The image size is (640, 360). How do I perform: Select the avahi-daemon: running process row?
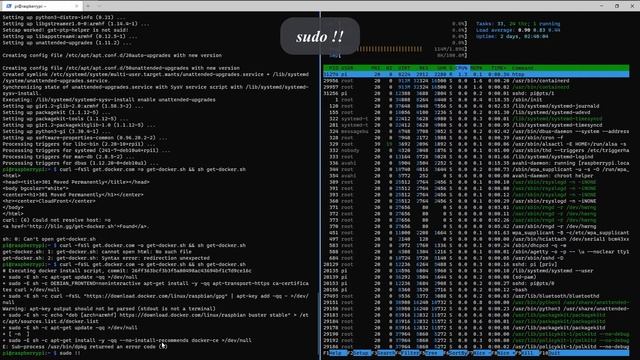tap(476, 163)
